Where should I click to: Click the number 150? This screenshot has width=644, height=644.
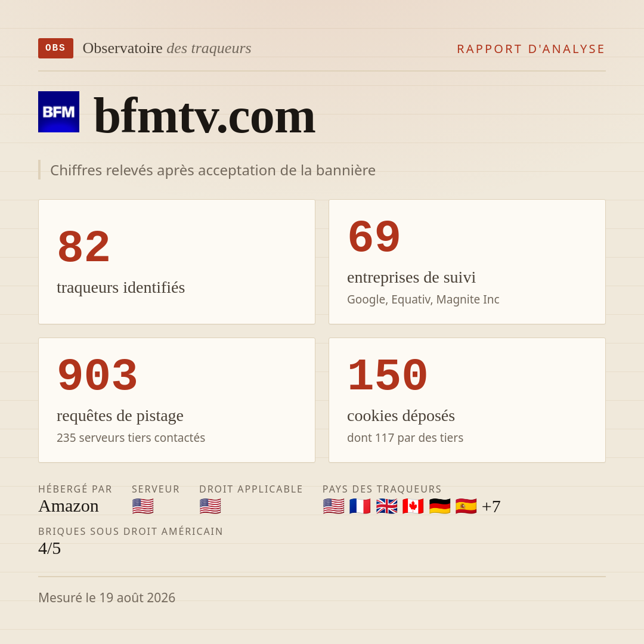388,376
